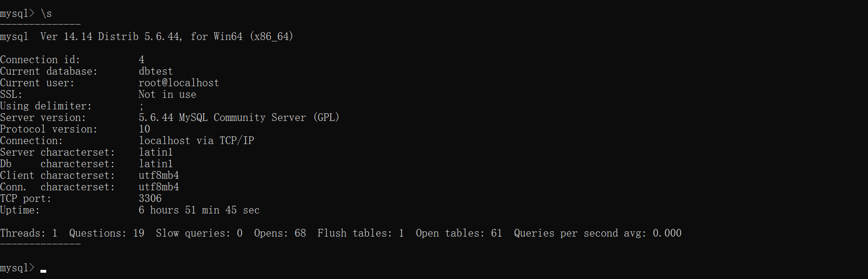868x279 pixels.
Task: Click the "Using delimiter:" label
Action: (46, 106)
